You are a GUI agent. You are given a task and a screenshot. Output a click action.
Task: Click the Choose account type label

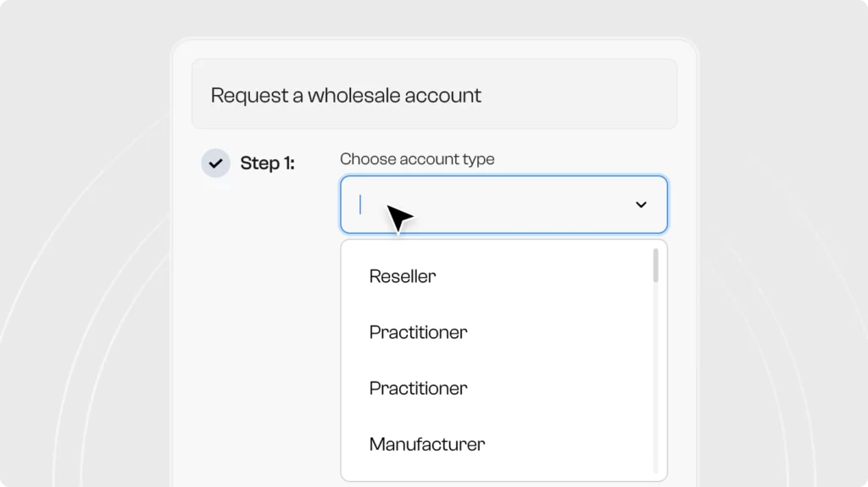[417, 159]
